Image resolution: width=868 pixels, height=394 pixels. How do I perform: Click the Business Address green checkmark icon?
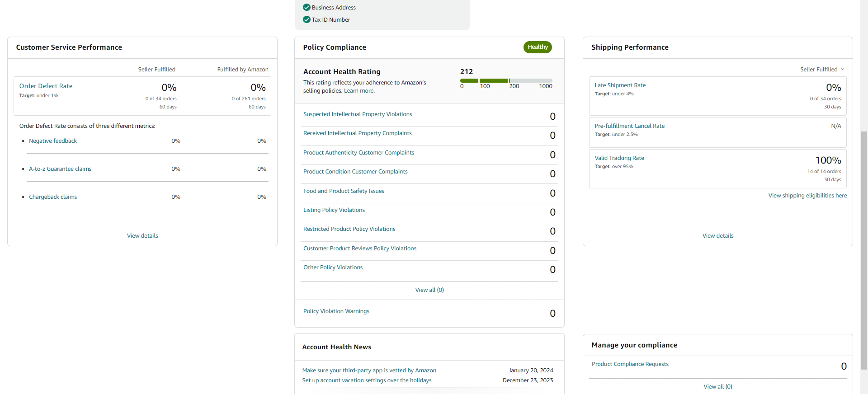307,7
